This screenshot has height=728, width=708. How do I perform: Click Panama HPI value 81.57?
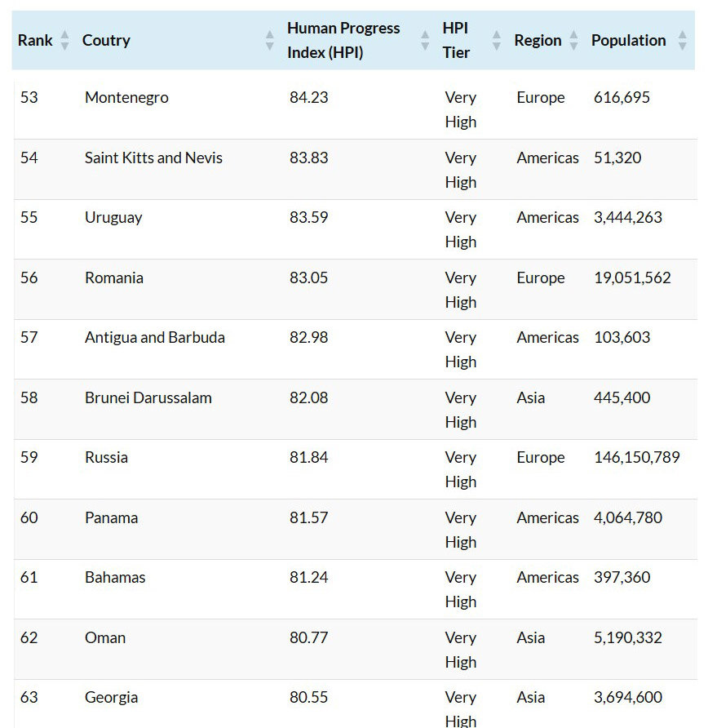(x=308, y=517)
